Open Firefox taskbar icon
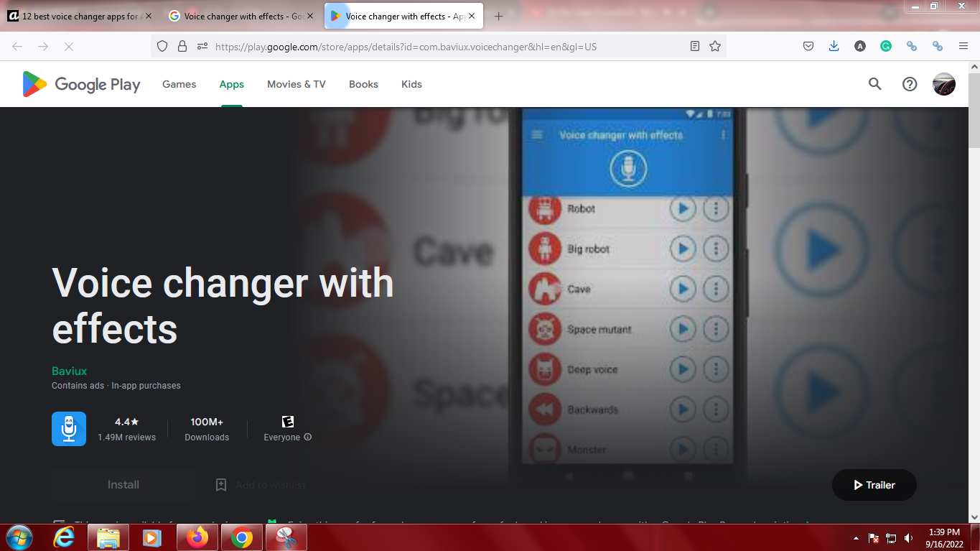 (197, 537)
